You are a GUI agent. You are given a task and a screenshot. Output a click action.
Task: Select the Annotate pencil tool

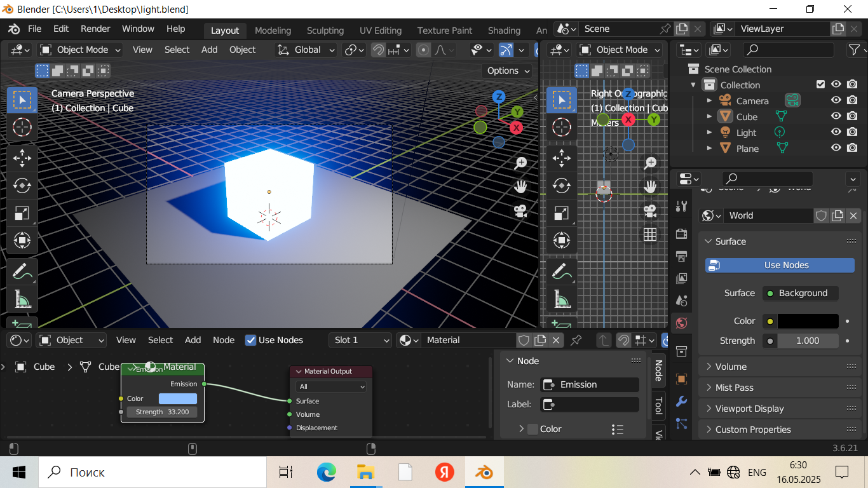22,271
